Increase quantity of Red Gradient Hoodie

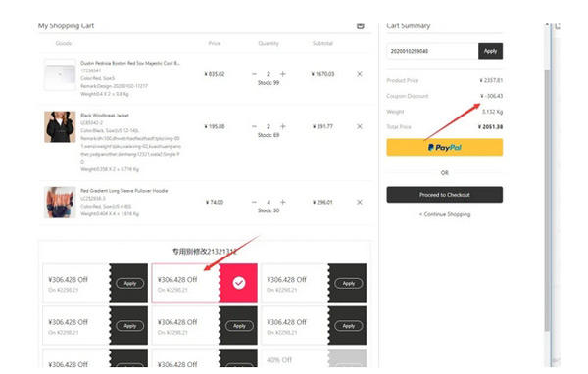click(283, 202)
